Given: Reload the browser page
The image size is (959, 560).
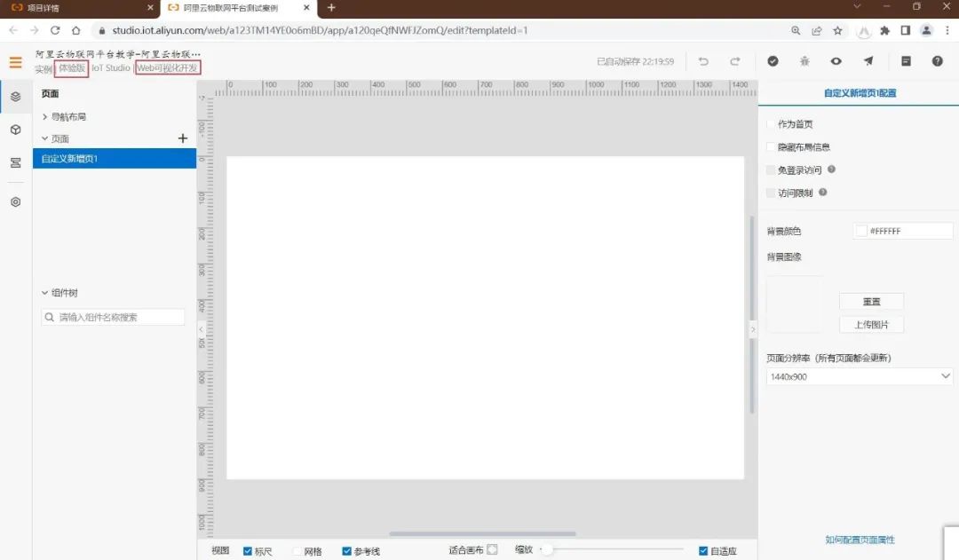Looking at the screenshot, I should pyautogui.click(x=55, y=30).
